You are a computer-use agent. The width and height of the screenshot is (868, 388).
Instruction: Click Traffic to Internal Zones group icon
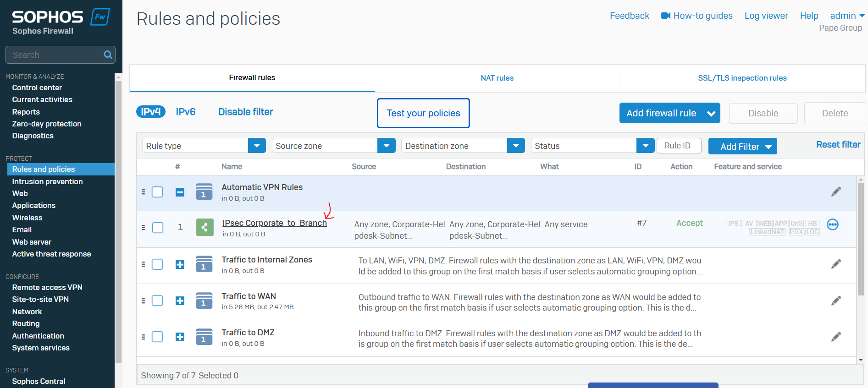[x=204, y=264]
